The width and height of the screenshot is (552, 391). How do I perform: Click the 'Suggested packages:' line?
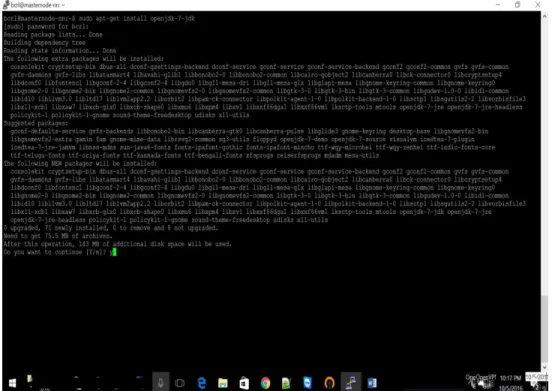click(x=36, y=123)
